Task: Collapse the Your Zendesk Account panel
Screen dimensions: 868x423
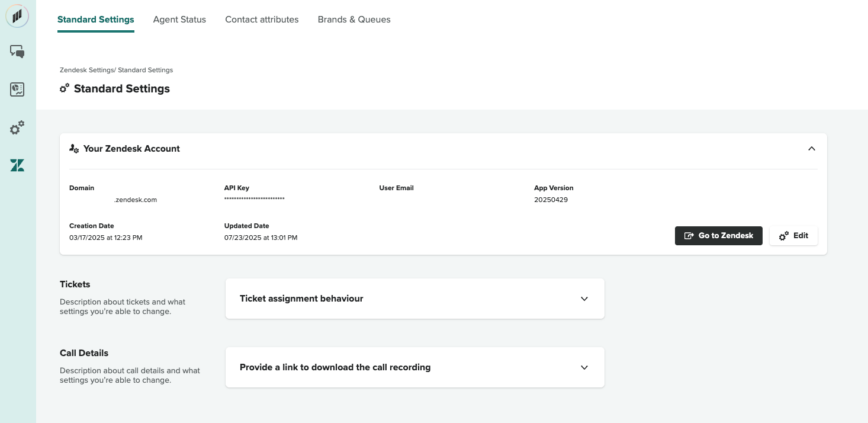Action: point(812,149)
